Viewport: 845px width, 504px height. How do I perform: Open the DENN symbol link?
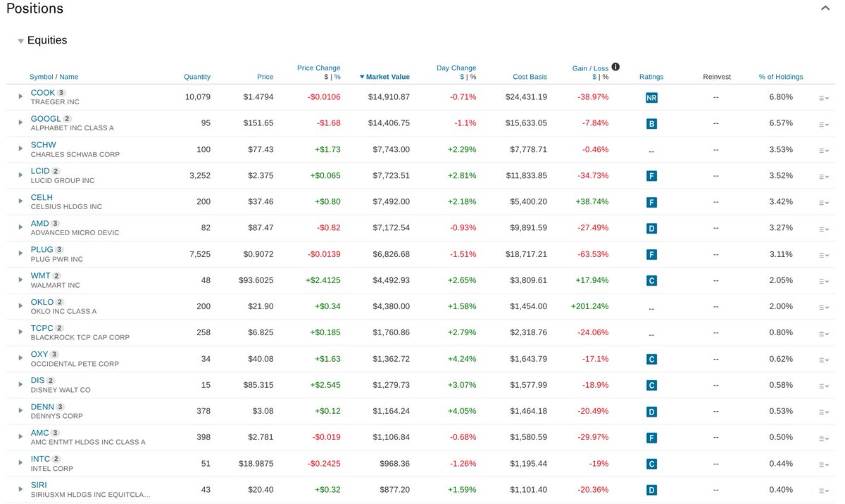pyautogui.click(x=42, y=407)
